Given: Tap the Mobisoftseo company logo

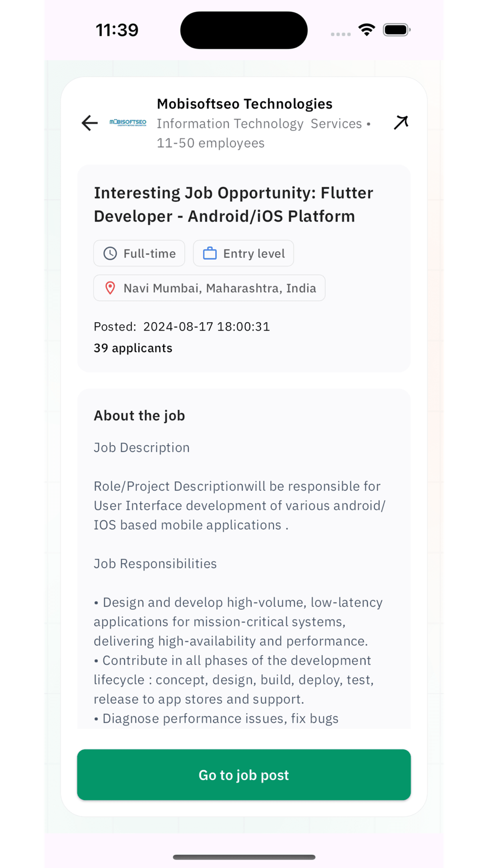Looking at the screenshot, I should pos(128,123).
